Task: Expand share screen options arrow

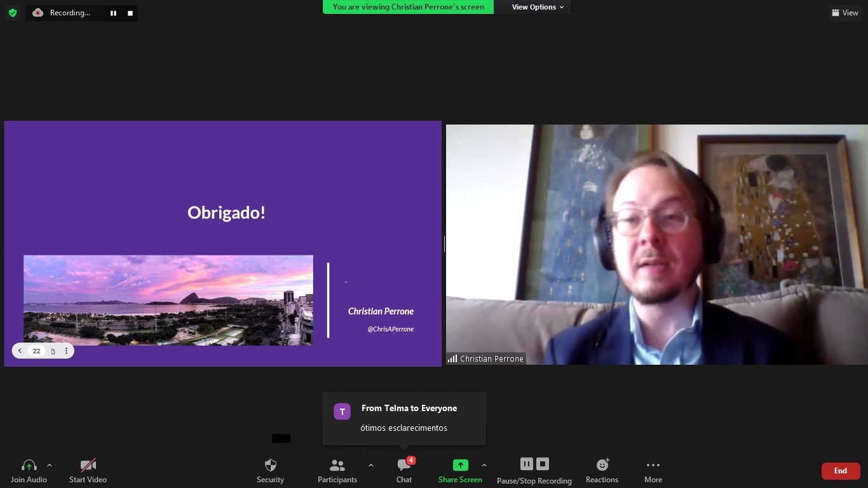Action: tap(484, 465)
